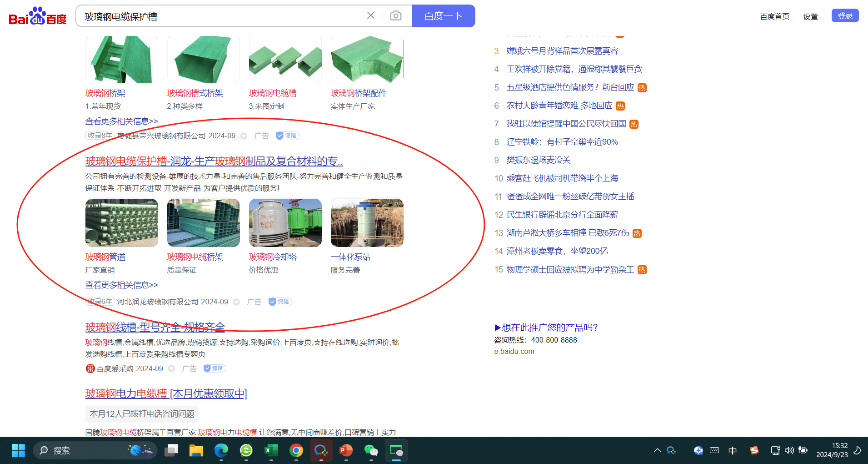Open image search via the camera icon
868x464 pixels.
pos(396,16)
